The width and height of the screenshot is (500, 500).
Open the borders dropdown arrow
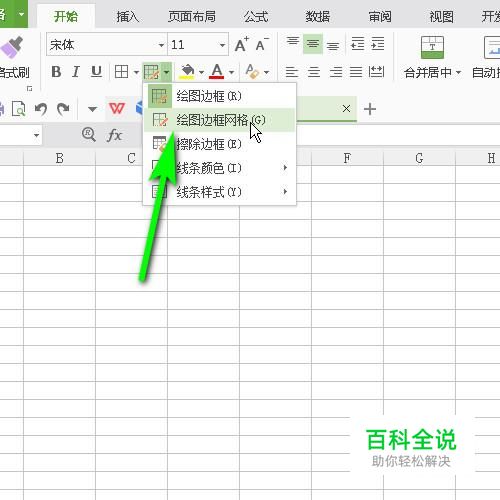click(136, 72)
